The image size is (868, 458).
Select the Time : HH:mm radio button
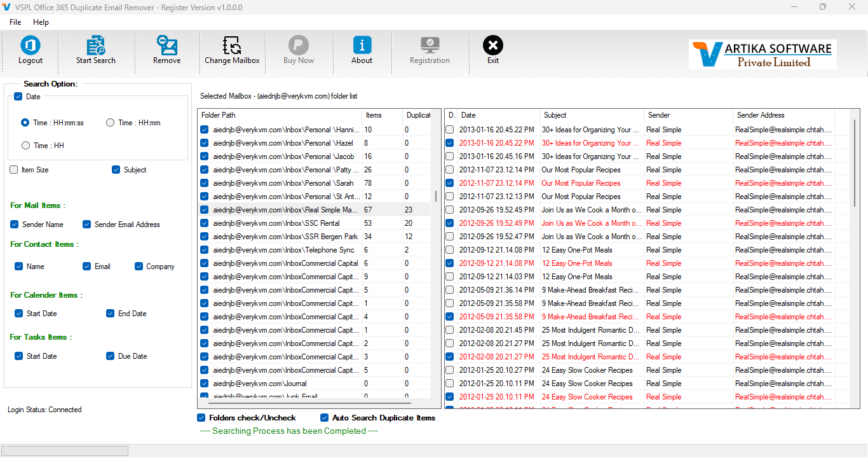click(111, 123)
